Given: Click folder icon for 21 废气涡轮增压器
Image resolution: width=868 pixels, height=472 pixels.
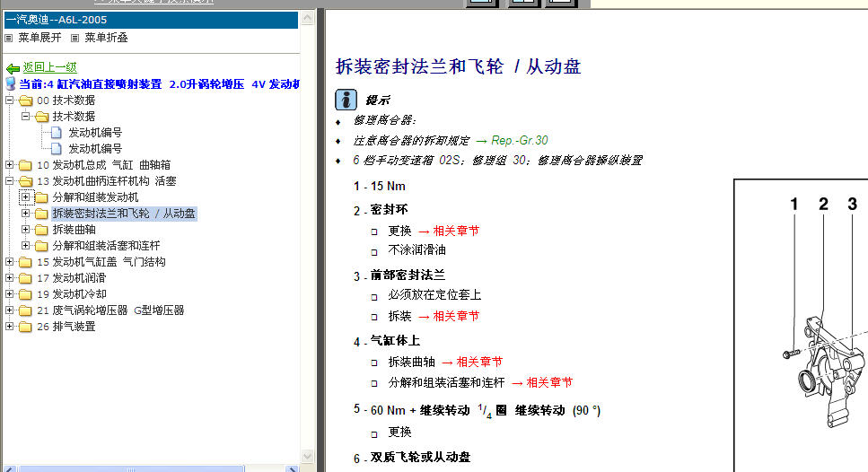Looking at the screenshot, I should pyautogui.click(x=25, y=310).
